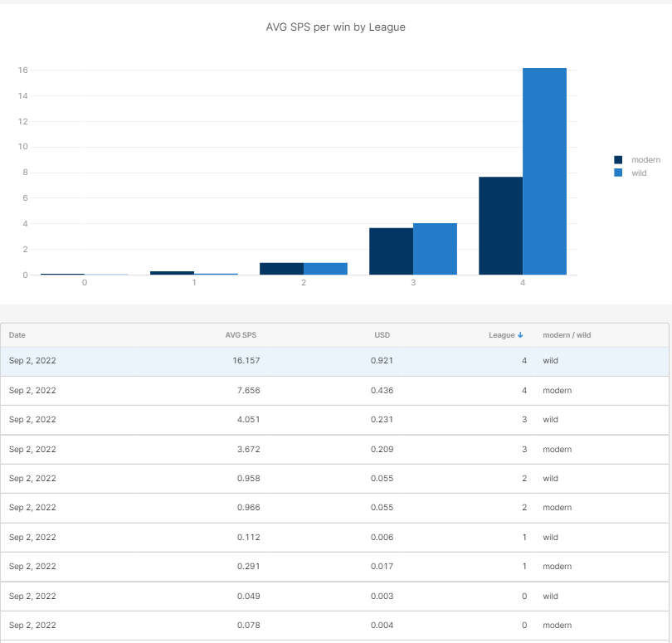Image resolution: width=672 pixels, height=643 pixels.
Task: Click the blue wild legend swatch
Action: click(x=618, y=173)
